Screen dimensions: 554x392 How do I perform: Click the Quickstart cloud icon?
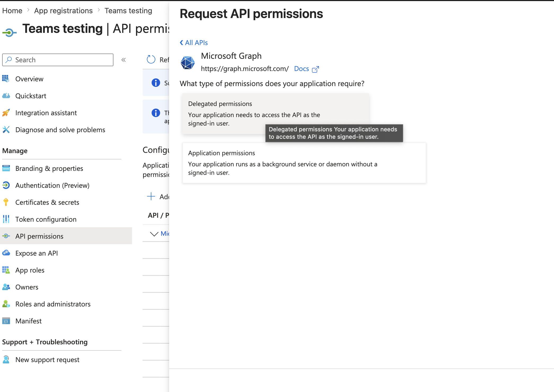coord(6,96)
